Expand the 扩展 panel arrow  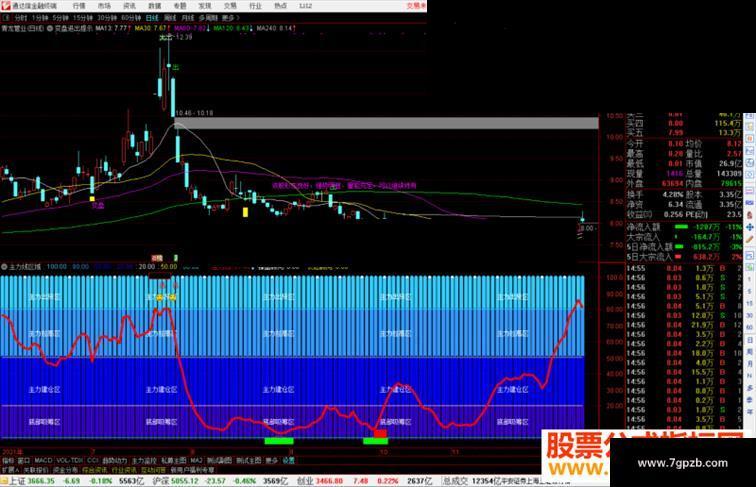point(10,470)
